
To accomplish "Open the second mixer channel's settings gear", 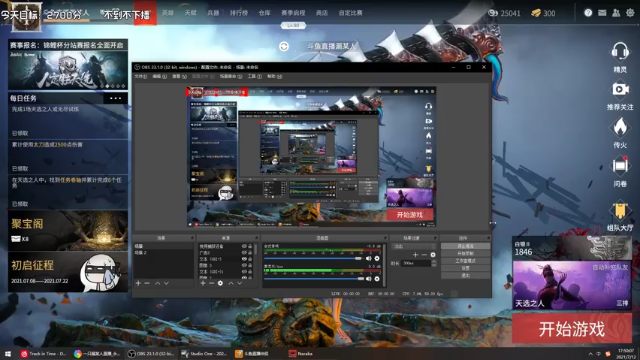I will click(x=377, y=279).
